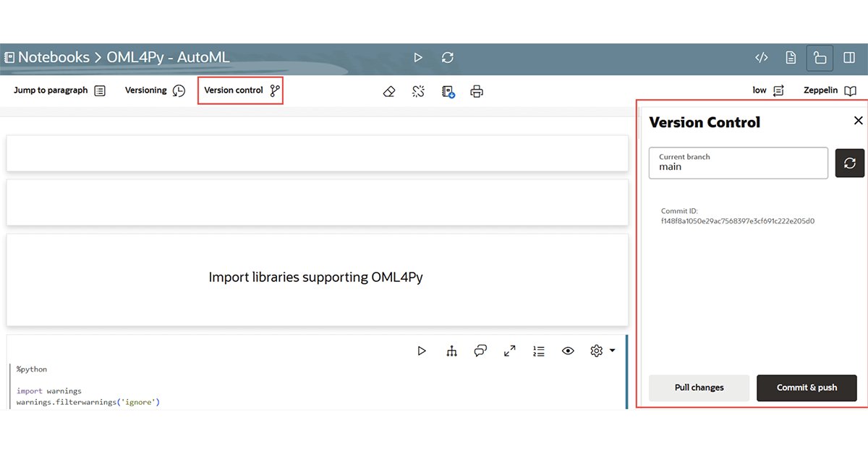Image resolution: width=868 pixels, height=454 pixels.
Task: Click the 'import warnings' code line
Action: [49, 391]
